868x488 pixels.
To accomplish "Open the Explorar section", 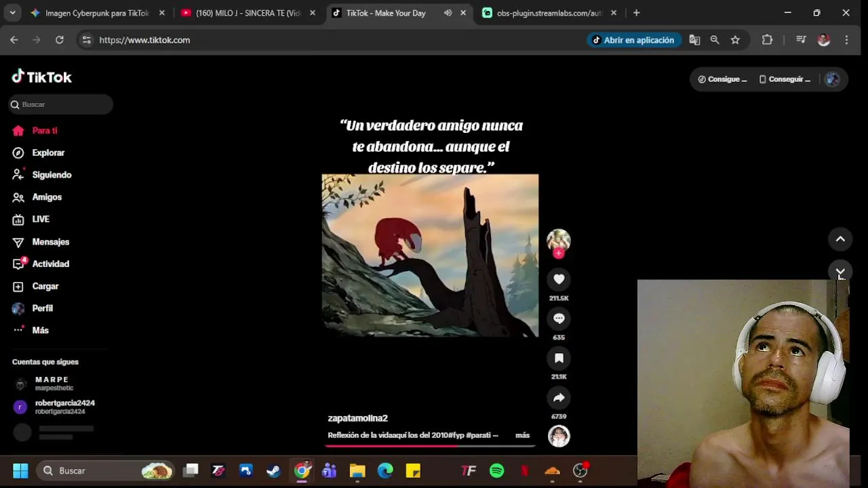I will click(x=48, y=152).
